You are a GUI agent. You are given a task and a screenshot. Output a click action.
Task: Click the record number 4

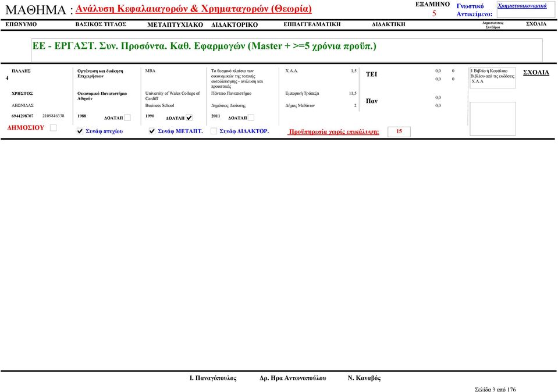coord(7,78)
